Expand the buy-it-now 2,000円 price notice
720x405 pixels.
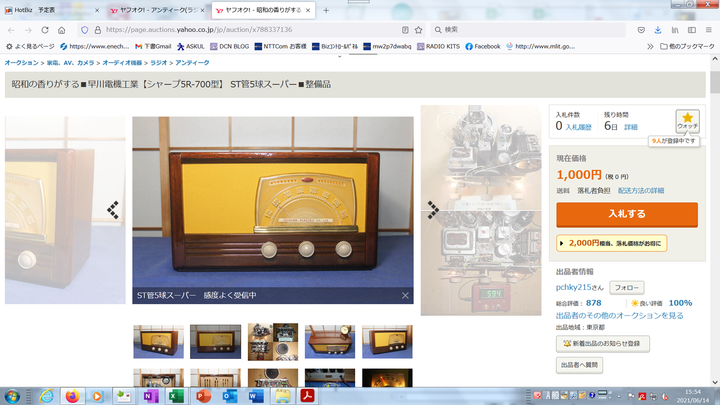[610, 243]
